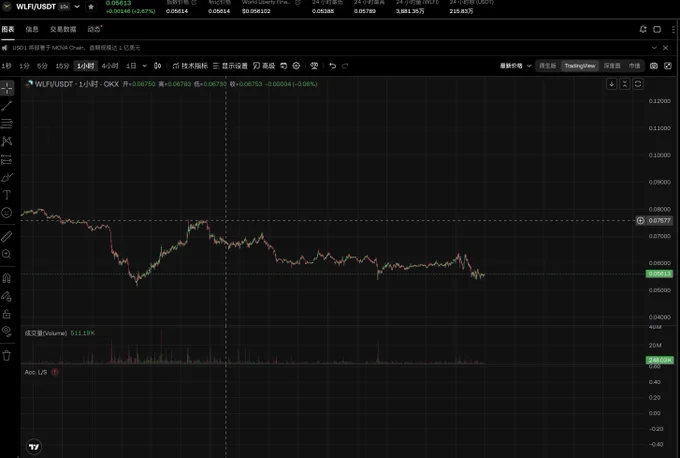
Task: Click the TradingView logo badge
Action: tap(34, 446)
